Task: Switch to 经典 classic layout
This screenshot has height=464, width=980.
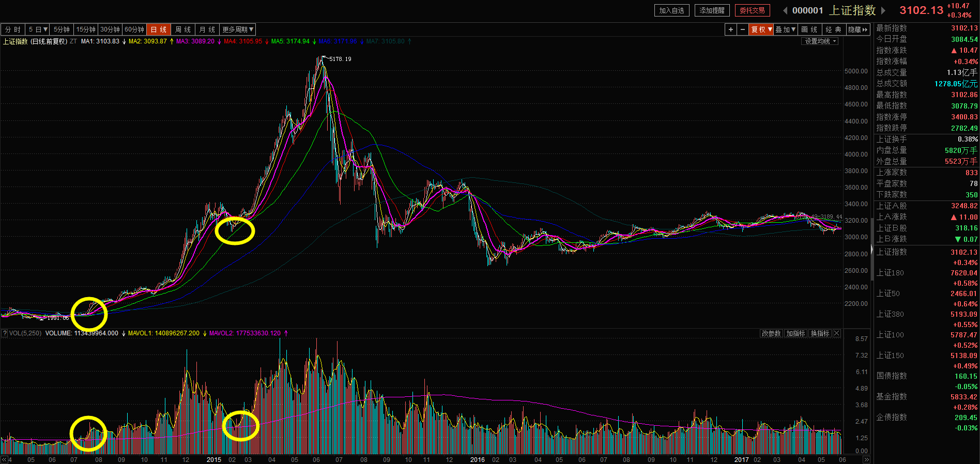Action: pyautogui.click(x=834, y=29)
